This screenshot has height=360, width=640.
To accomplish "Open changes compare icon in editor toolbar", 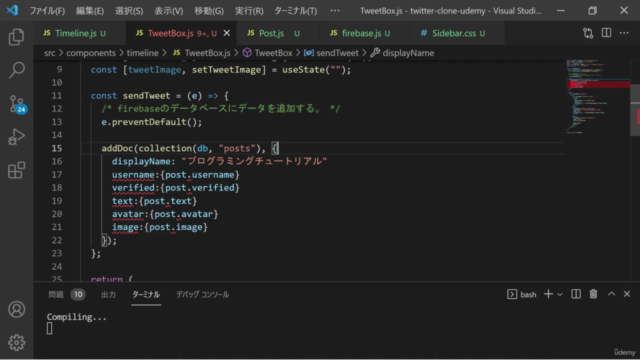I will click(x=588, y=33).
